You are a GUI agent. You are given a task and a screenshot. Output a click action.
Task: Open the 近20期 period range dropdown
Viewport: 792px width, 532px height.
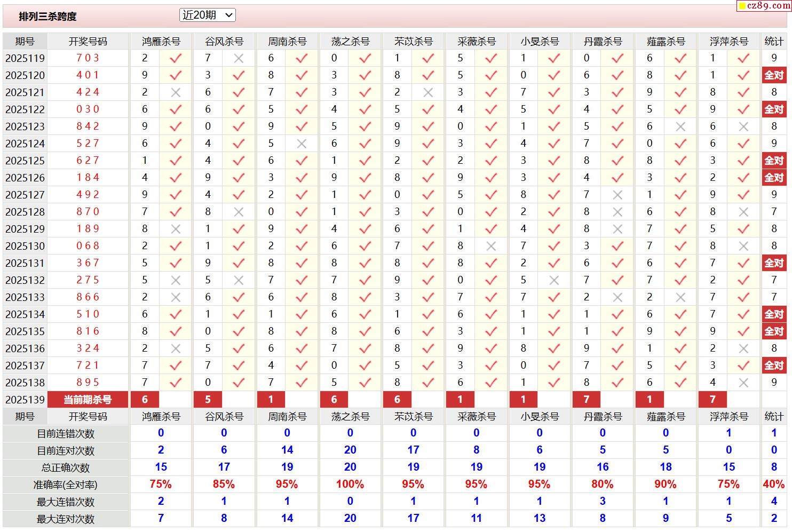[208, 15]
